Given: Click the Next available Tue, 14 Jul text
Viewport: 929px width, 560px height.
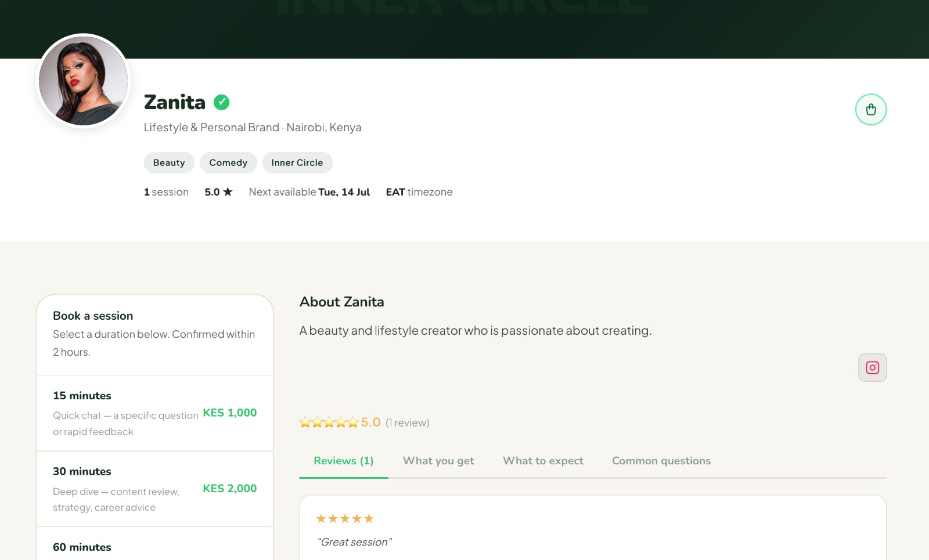Looking at the screenshot, I should [309, 192].
